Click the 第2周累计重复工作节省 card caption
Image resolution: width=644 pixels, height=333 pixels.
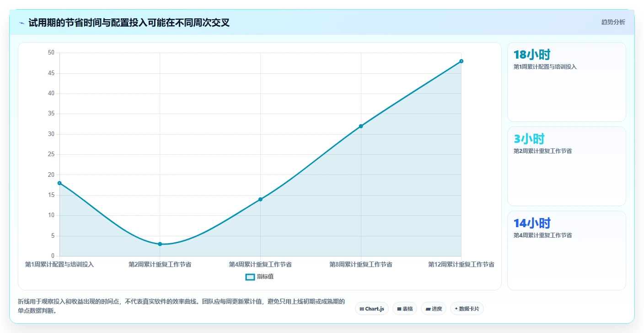[x=542, y=151]
